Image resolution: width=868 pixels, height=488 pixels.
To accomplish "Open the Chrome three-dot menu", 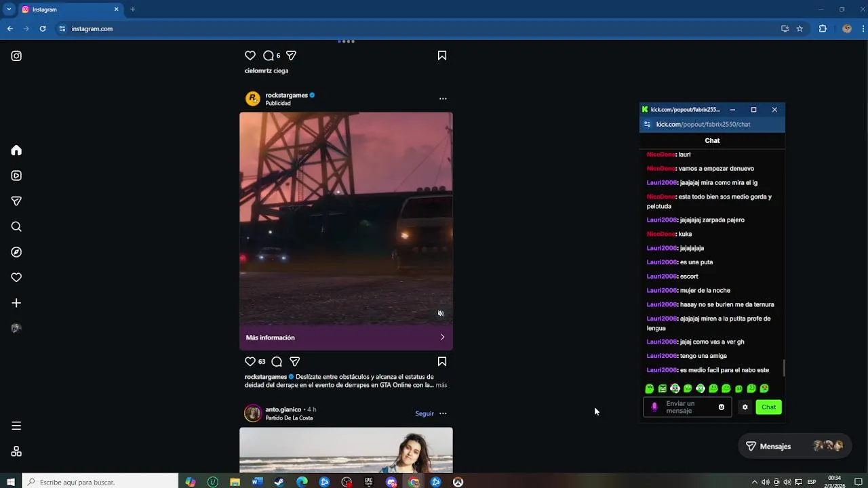I will 863,28.
